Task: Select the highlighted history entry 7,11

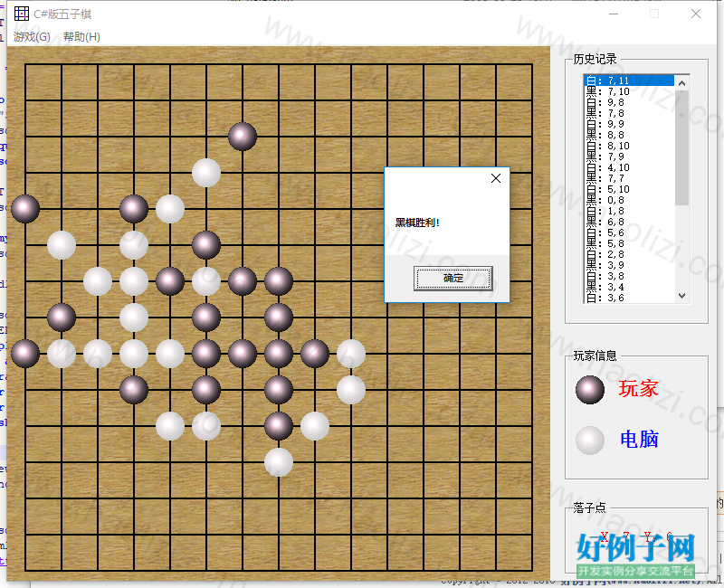Action: click(629, 81)
